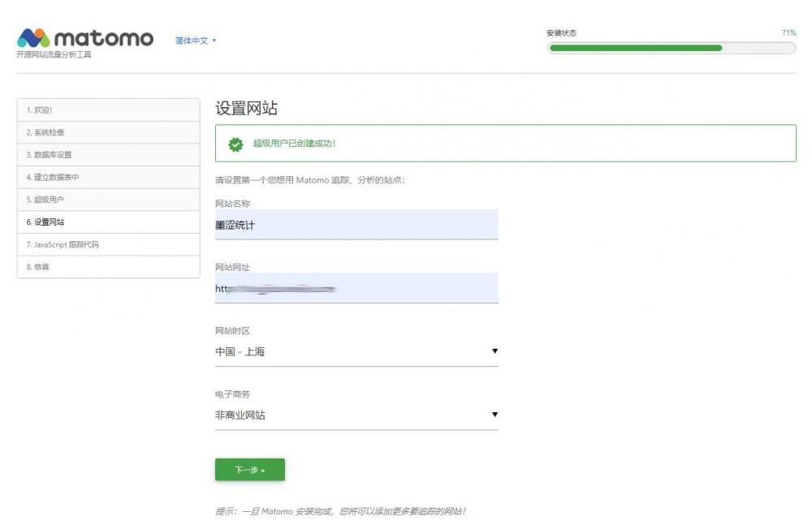Click the 开源网站流量分析工具 tagline
This screenshot has height=525, width=812.
click(x=54, y=54)
